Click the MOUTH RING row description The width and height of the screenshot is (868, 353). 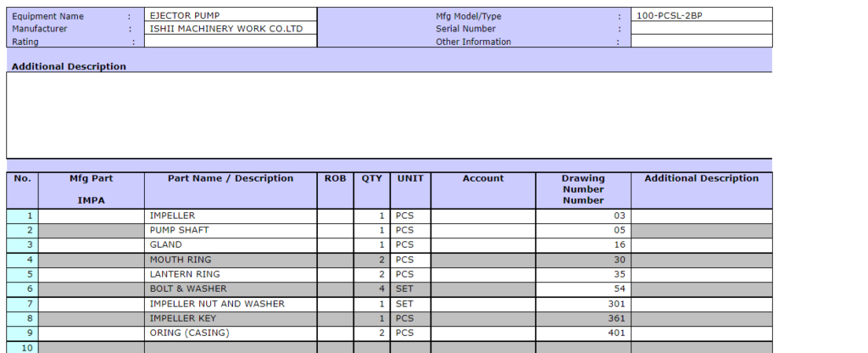[231, 260]
